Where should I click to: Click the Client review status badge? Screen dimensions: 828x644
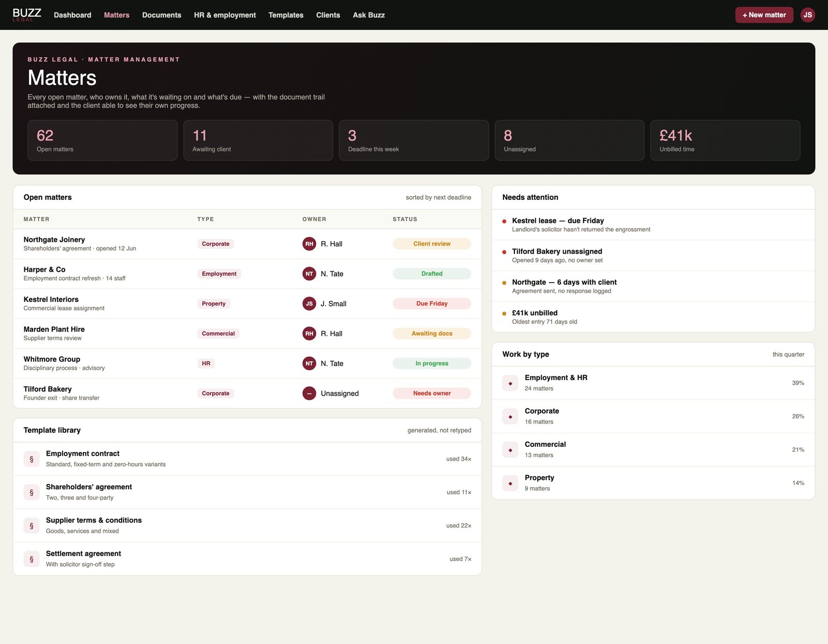tap(432, 244)
